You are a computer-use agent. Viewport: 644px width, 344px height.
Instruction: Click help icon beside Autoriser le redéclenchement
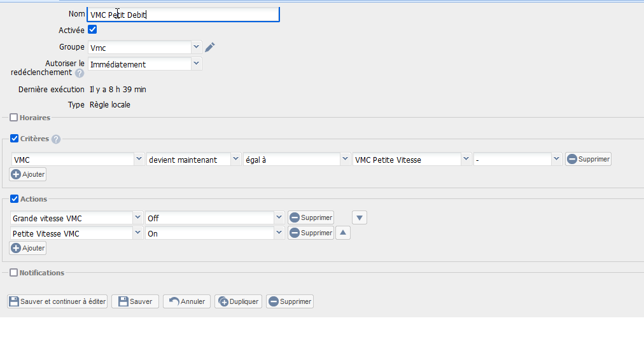80,73
